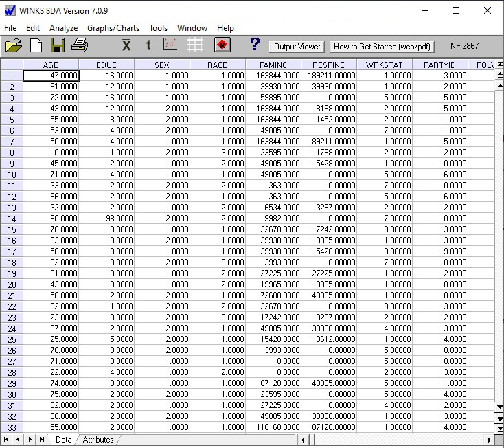
Task: Click RESPINC cell 87120.00000 in row 33
Action: pyautogui.click(x=329, y=427)
